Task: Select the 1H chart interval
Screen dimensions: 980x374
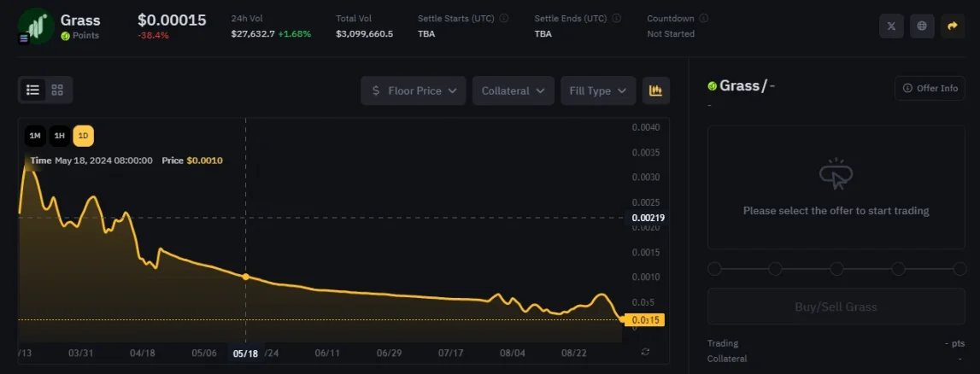Action: click(59, 136)
